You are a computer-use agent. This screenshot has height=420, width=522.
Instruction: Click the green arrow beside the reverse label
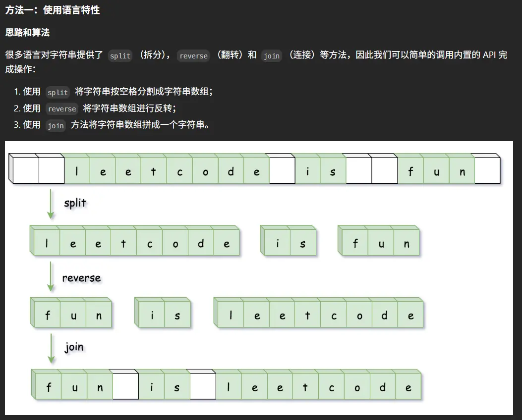click(x=51, y=276)
